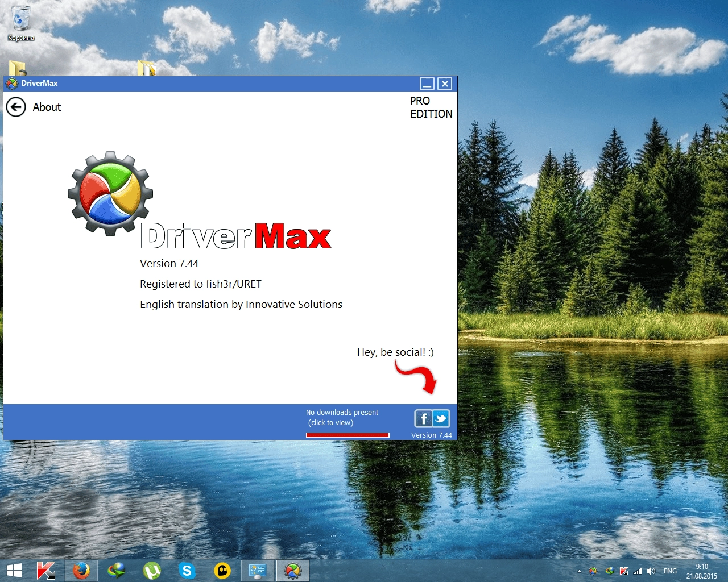728x582 pixels.
Task: Open DriverMax Twitter page icon
Action: pyautogui.click(x=441, y=418)
